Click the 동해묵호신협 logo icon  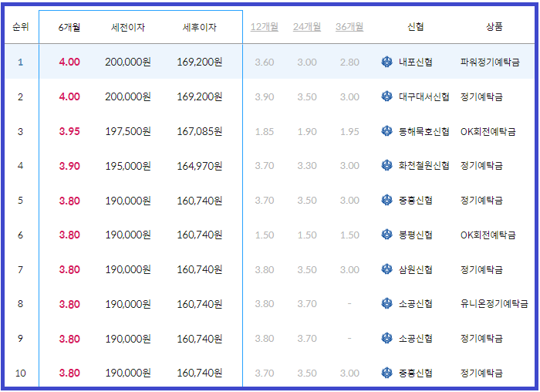click(386, 131)
